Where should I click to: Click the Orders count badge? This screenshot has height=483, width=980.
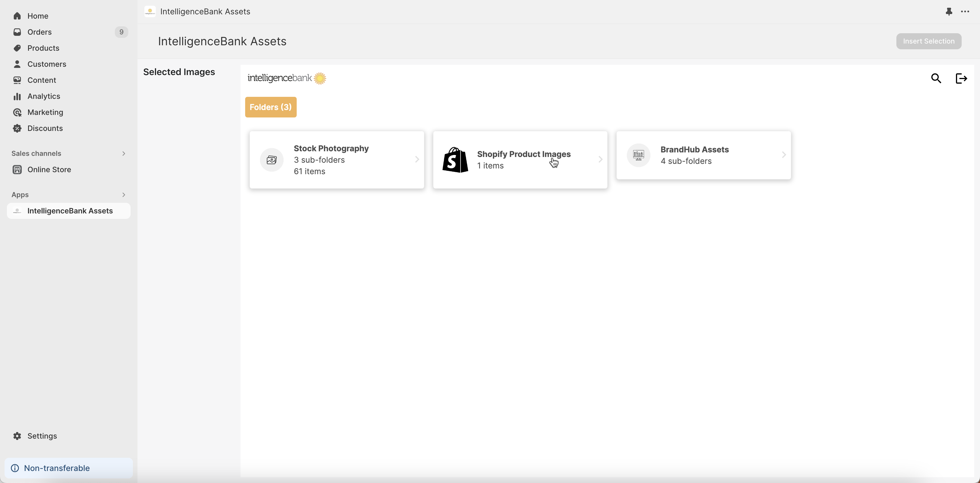tap(121, 32)
